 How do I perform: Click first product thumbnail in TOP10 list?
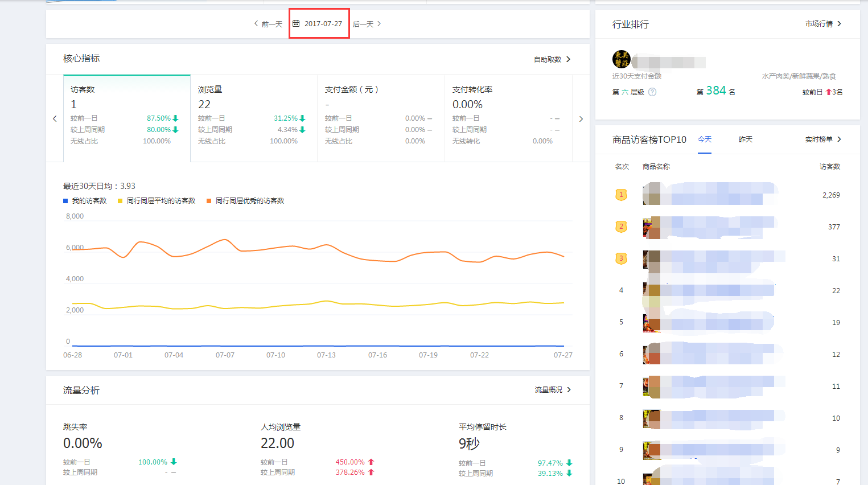(652, 194)
